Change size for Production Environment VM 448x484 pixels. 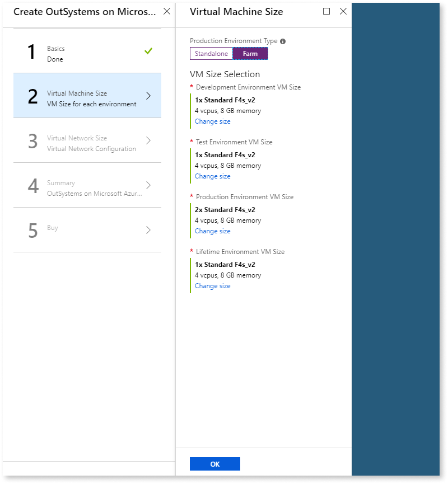click(212, 231)
